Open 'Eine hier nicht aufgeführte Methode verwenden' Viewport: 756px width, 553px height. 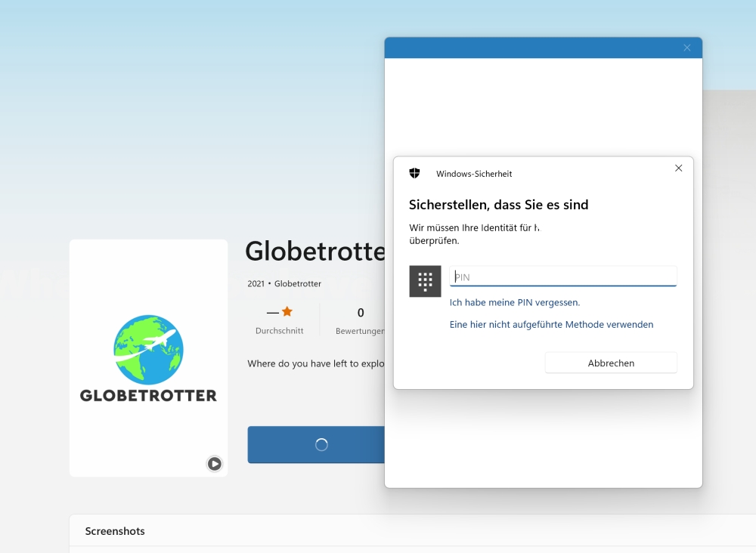pos(551,325)
